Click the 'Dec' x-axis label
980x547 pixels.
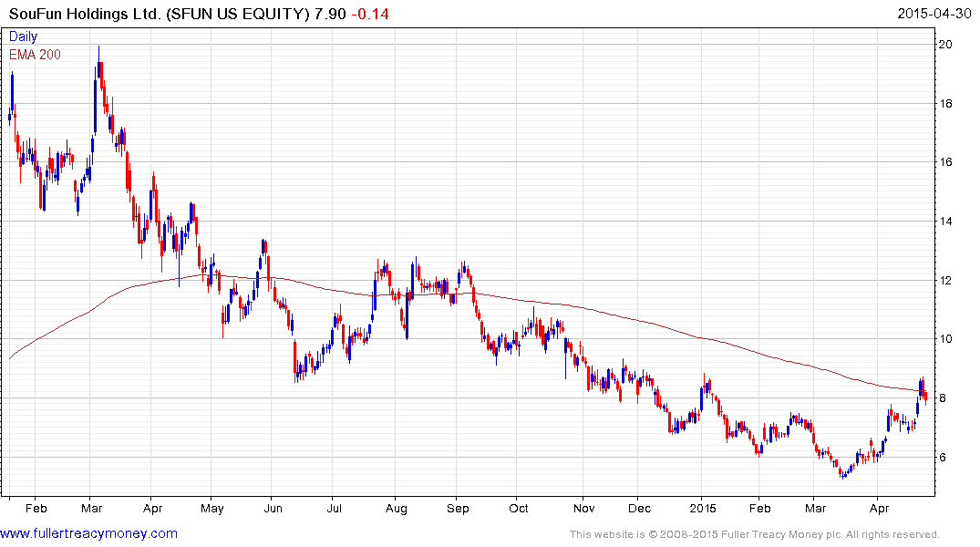(639, 508)
